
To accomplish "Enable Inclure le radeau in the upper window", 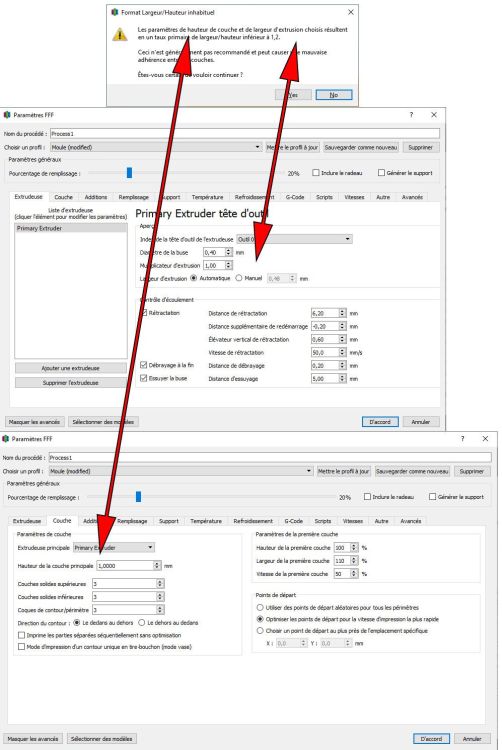I will coord(316,173).
